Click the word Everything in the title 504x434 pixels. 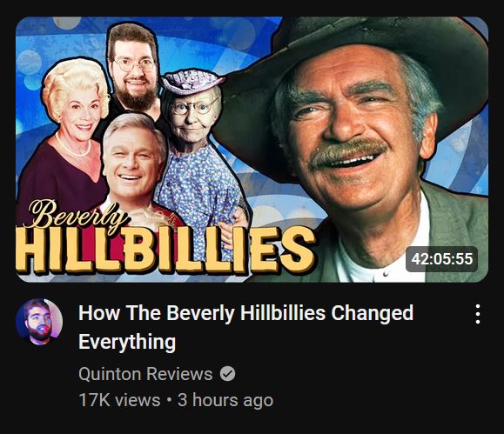click(127, 342)
